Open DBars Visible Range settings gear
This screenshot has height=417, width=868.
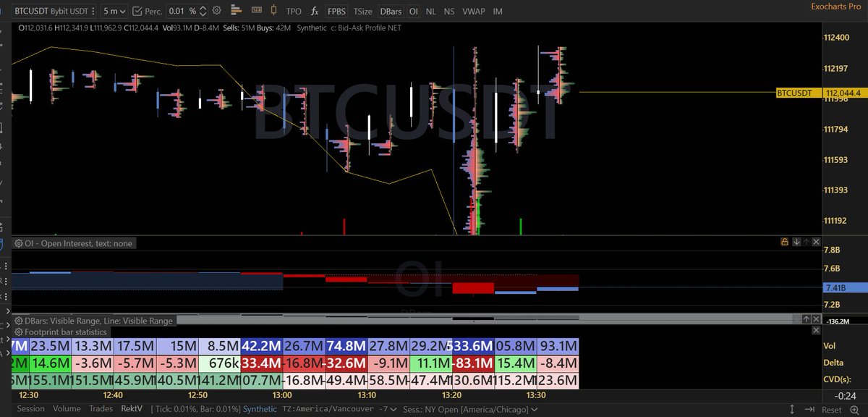[x=18, y=321]
